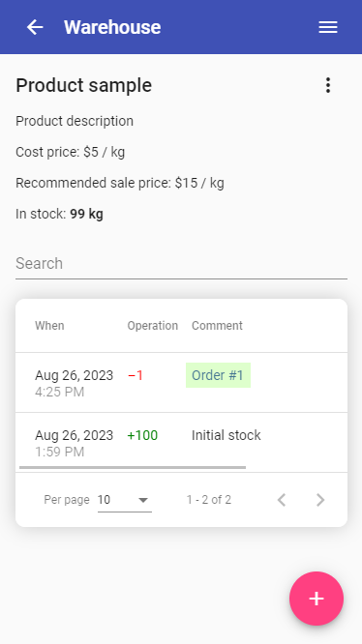Click the Aug 26, 2023 4:25 PM entry
The width and height of the screenshot is (362, 644).
click(x=74, y=383)
